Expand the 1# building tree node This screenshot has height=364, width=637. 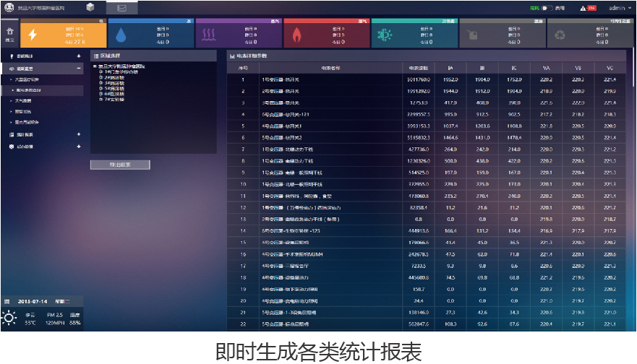click(x=101, y=71)
